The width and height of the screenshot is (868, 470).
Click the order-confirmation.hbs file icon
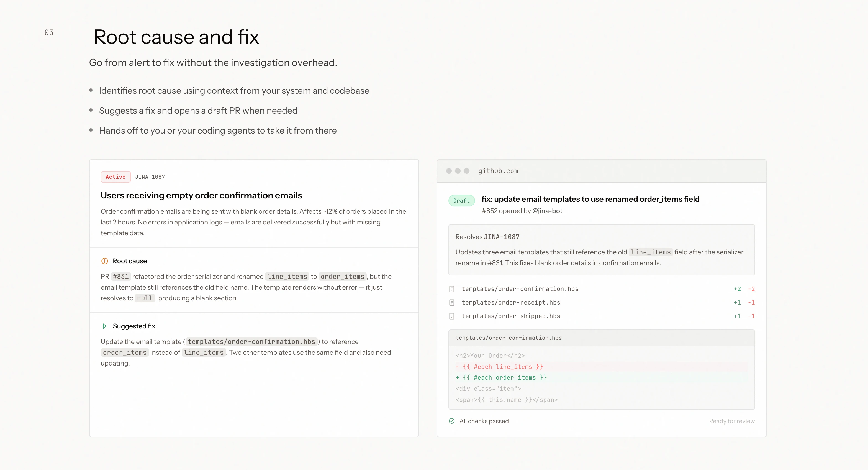point(451,289)
